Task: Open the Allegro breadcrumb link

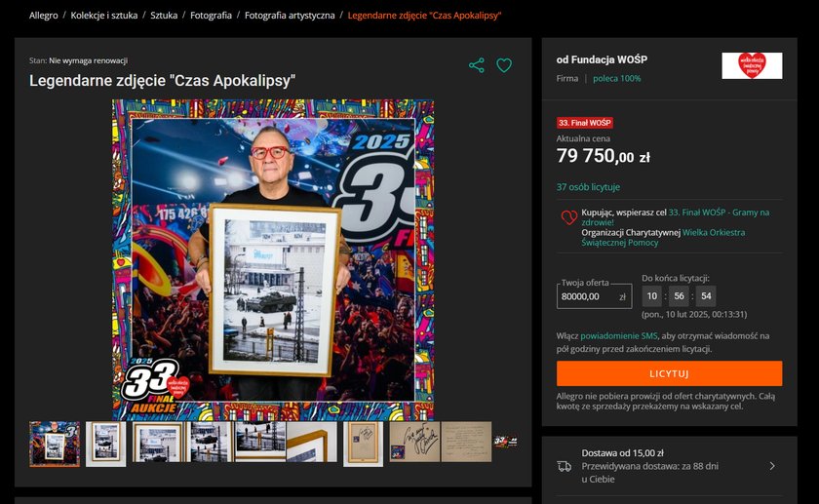Action: click(x=43, y=16)
